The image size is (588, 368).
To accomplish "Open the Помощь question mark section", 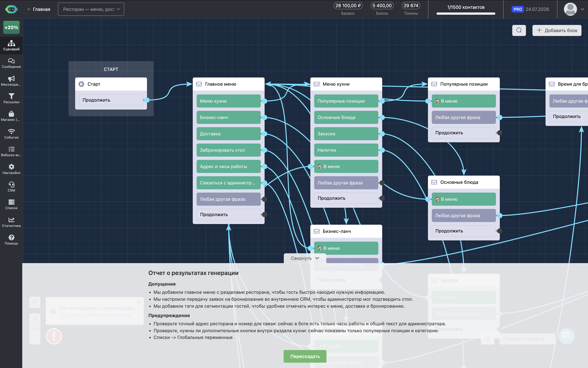I will (x=11, y=240).
